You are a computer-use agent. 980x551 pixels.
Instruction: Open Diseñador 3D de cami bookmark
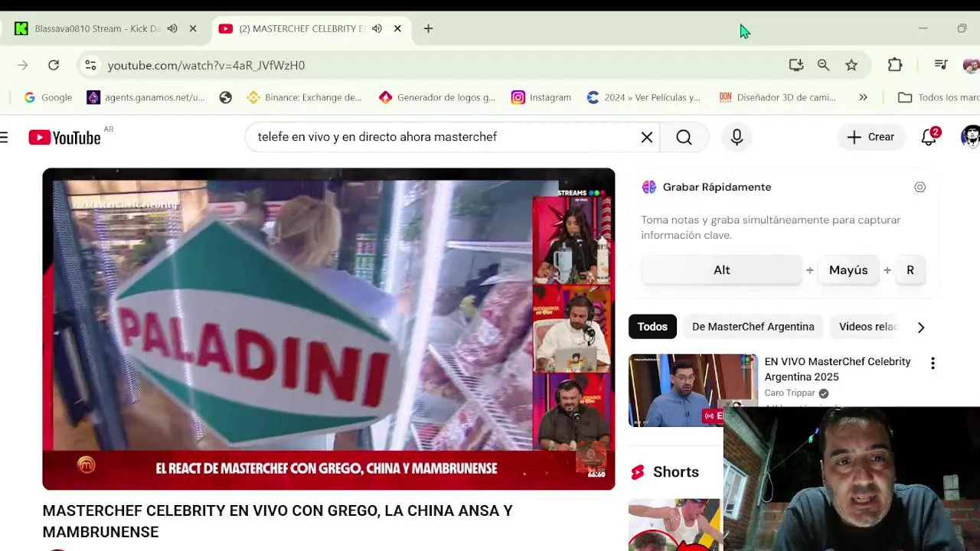[x=777, y=97]
